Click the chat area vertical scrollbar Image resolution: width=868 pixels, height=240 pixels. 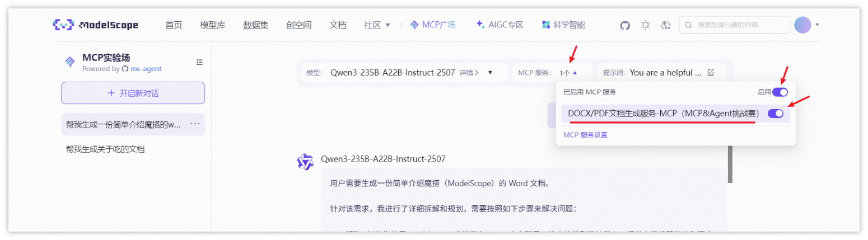pos(730,163)
